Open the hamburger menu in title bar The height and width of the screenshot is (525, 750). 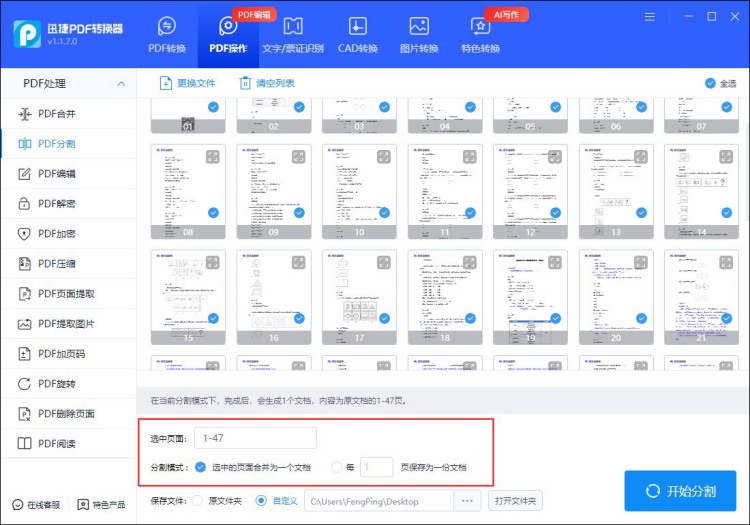(x=650, y=17)
